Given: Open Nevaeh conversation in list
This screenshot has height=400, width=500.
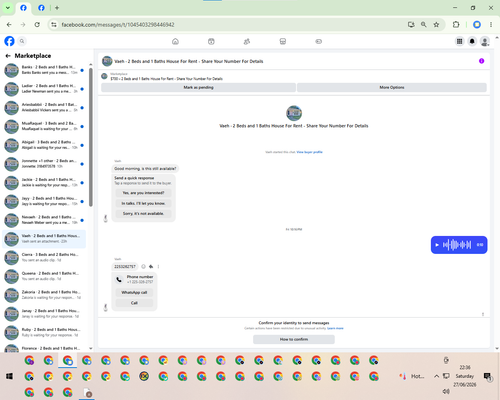Looking at the screenshot, I should pos(44,220).
